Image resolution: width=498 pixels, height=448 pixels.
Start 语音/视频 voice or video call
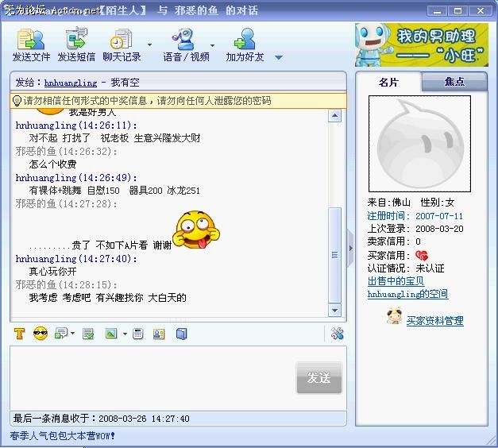click(186, 44)
